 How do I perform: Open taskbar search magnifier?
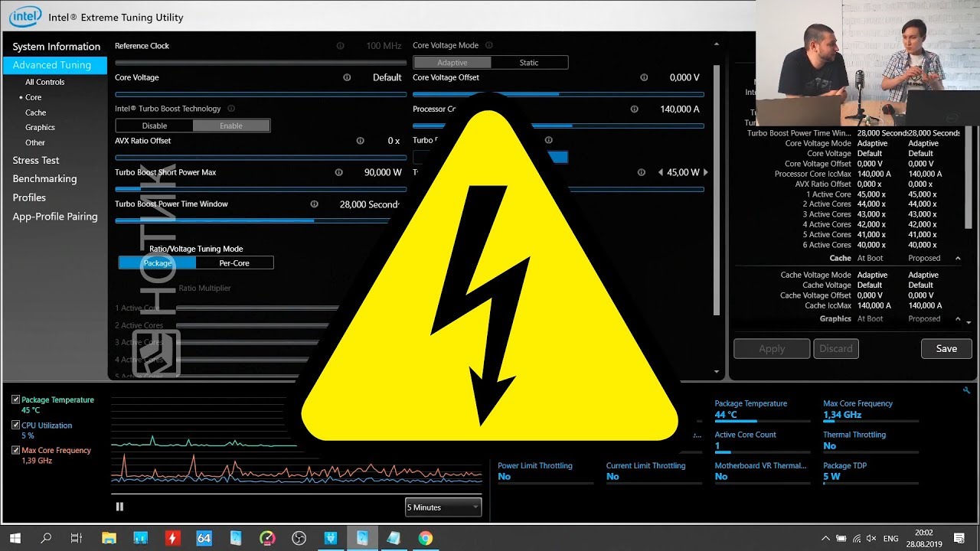coord(46,538)
